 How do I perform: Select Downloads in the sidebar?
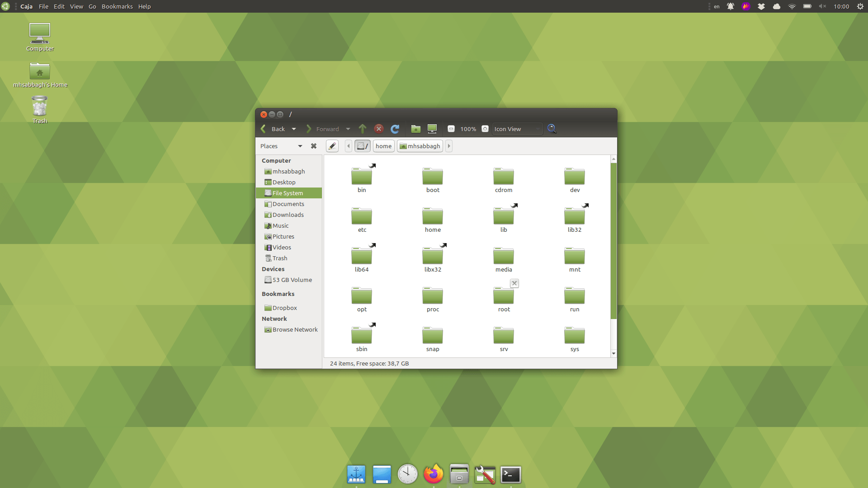click(288, 215)
